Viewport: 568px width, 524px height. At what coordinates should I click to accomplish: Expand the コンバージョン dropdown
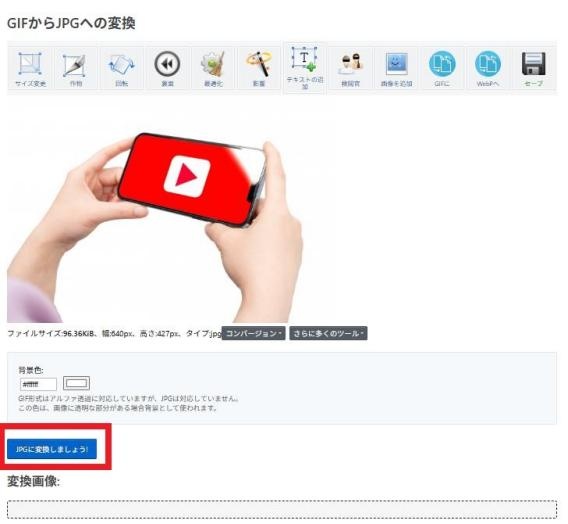click(254, 334)
